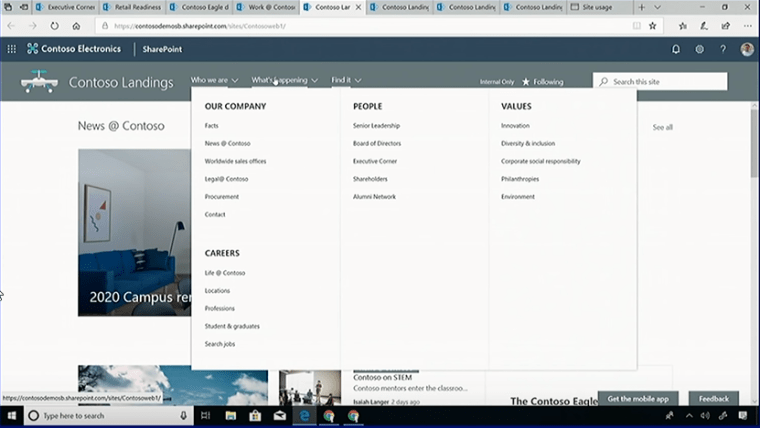Open Edge browser from the taskbar

coord(303,415)
